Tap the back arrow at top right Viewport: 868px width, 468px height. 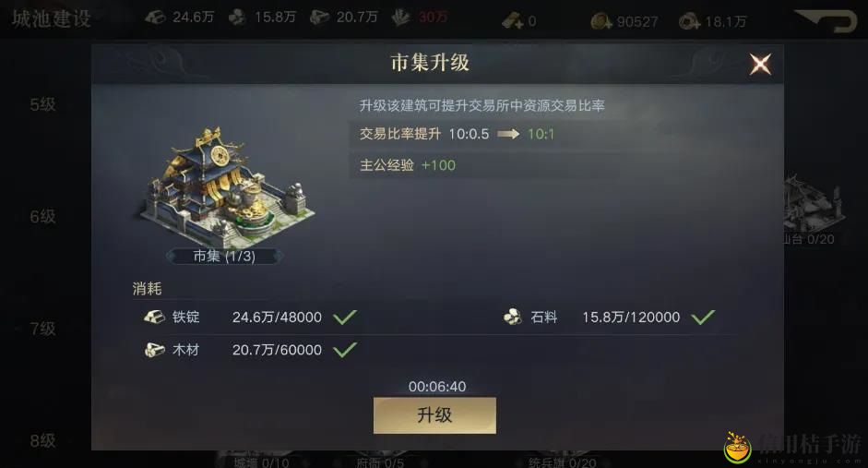[x=826, y=21]
